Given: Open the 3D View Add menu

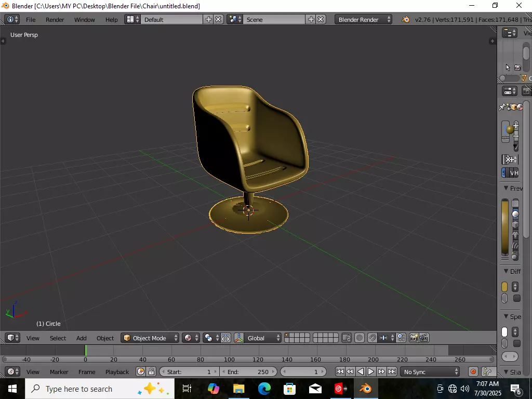Looking at the screenshot, I should click(82, 338).
